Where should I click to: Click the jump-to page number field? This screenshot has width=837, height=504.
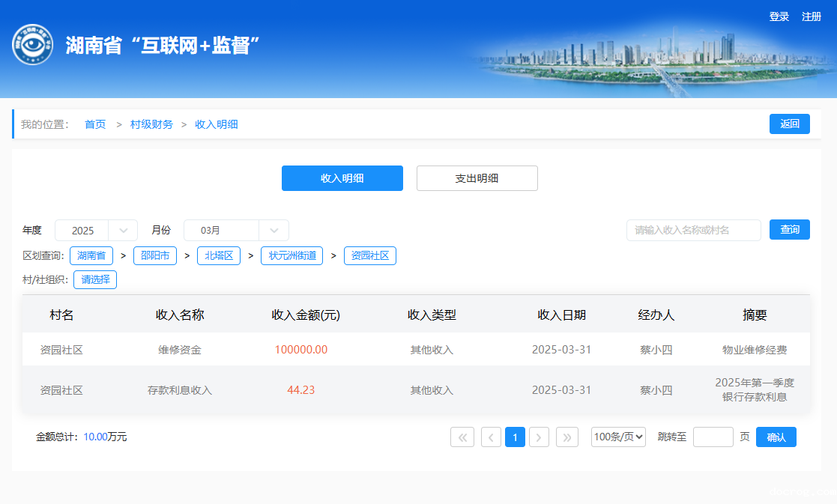713,437
